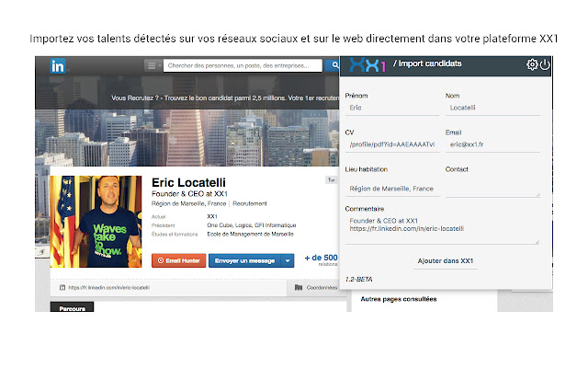This screenshot has height=368, width=588.
Task: Click the Vous Recrutez banner ad text
Action: click(225, 98)
